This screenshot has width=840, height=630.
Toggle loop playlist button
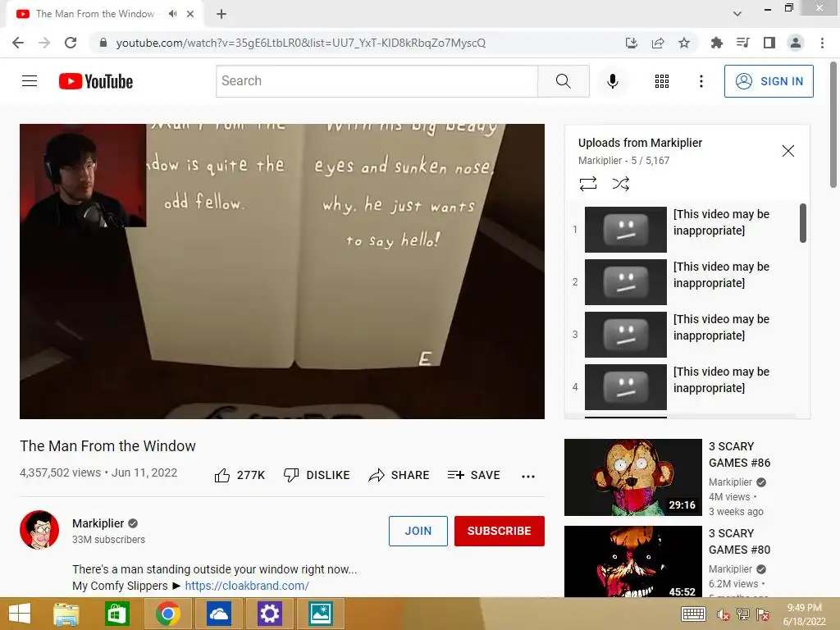point(587,185)
